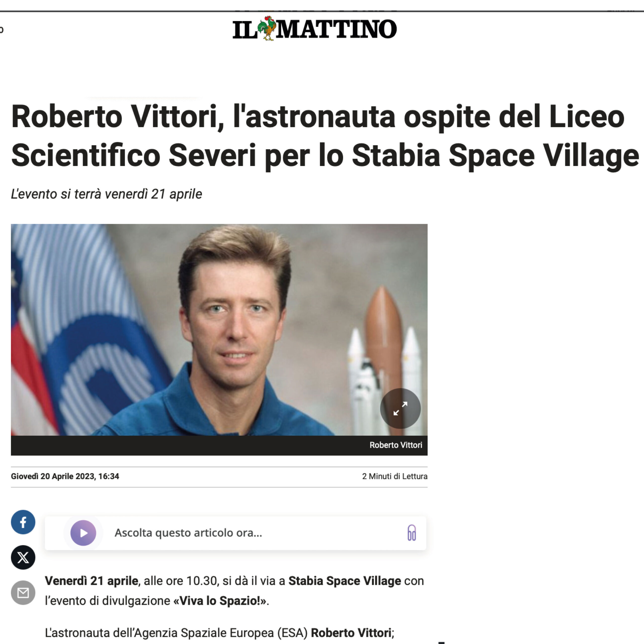Click 'Ascolta questo articolo ora...' text

188,533
